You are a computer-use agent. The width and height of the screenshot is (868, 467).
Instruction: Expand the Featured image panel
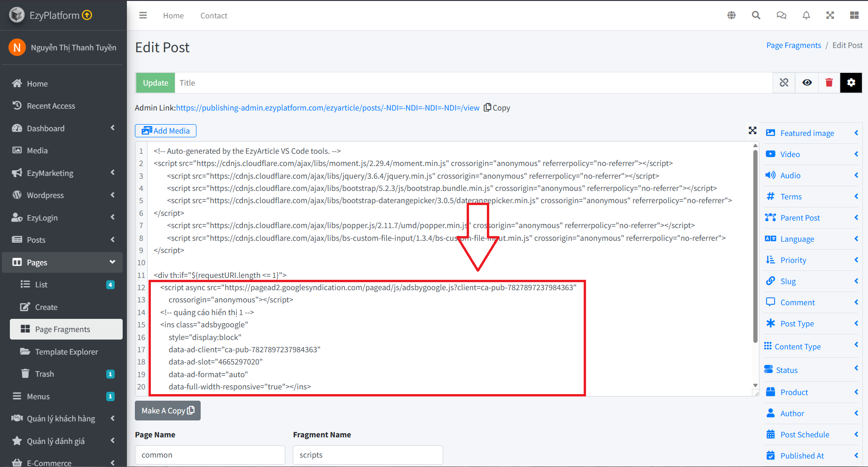(x=812, y=133)
